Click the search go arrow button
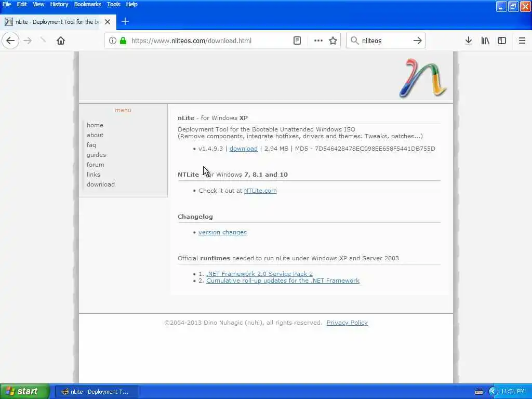This screenshot has height=399, width=532. click(418, 41)
